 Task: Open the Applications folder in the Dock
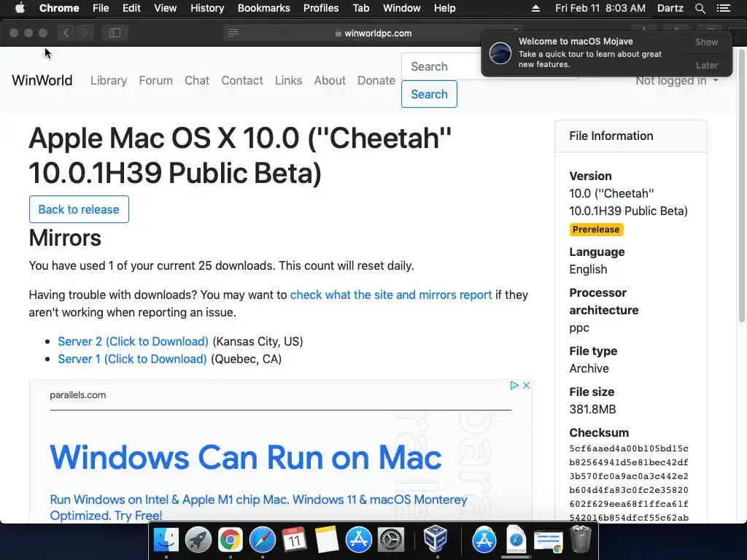tap(484, 540)
